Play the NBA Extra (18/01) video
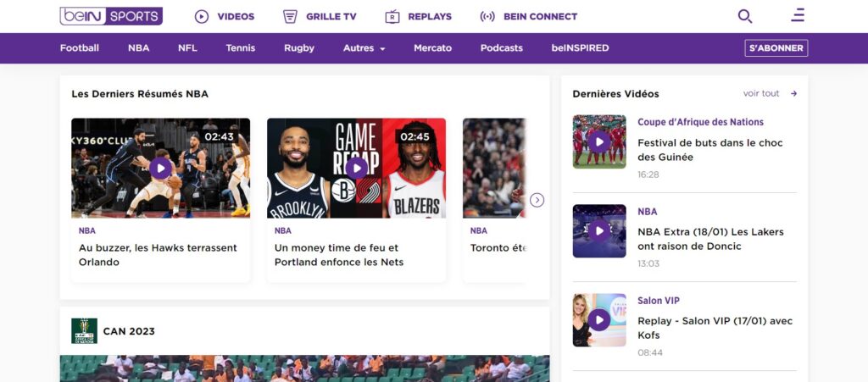This screenshot has height=382, width=868. pos(599,231)
